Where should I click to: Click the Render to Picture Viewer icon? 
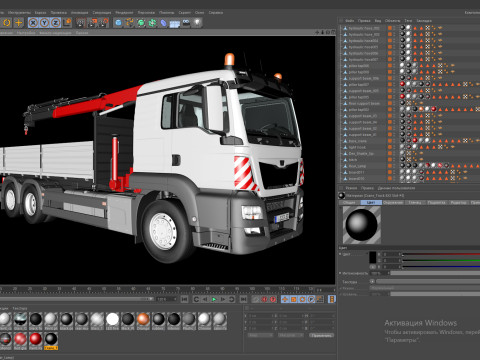[93, 23]
